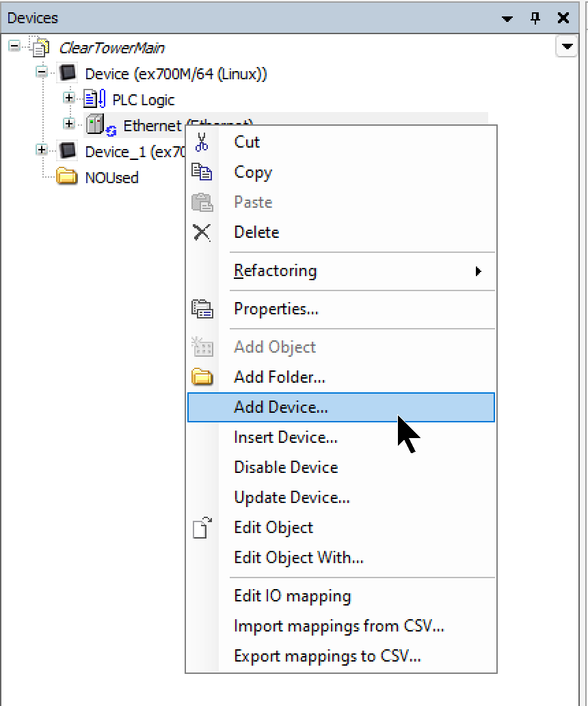Close the Devices panel

pos(563,18)
